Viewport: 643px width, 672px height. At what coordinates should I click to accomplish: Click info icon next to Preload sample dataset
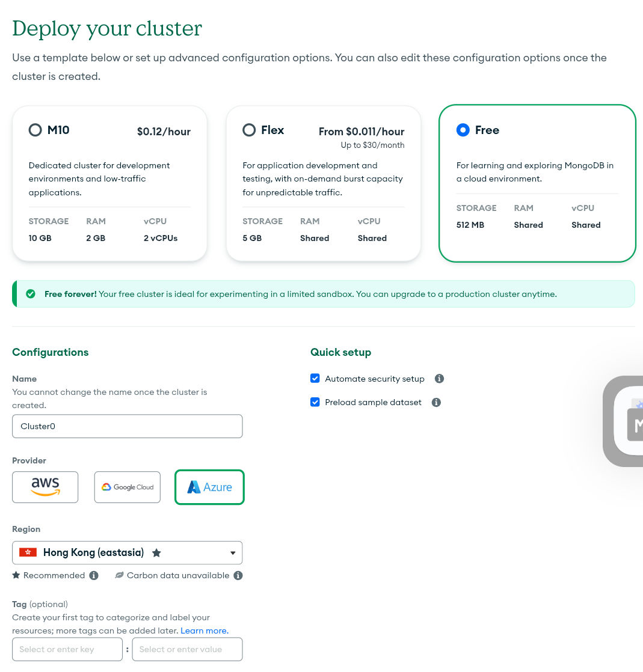(436, 402)
